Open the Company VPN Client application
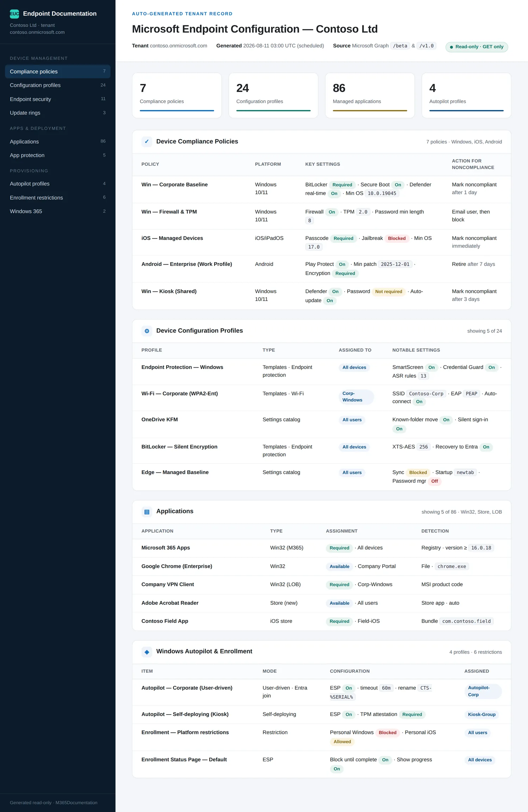528x812 pixels. 168,584
